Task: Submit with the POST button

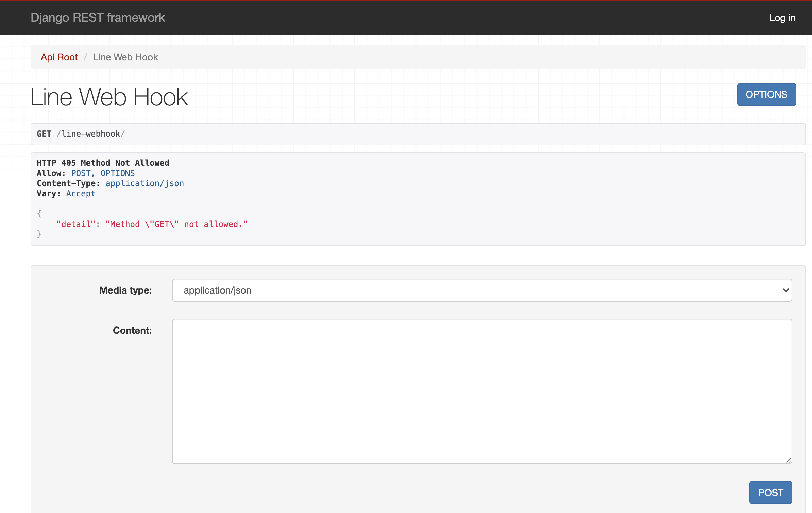Action: coord(771,492)
